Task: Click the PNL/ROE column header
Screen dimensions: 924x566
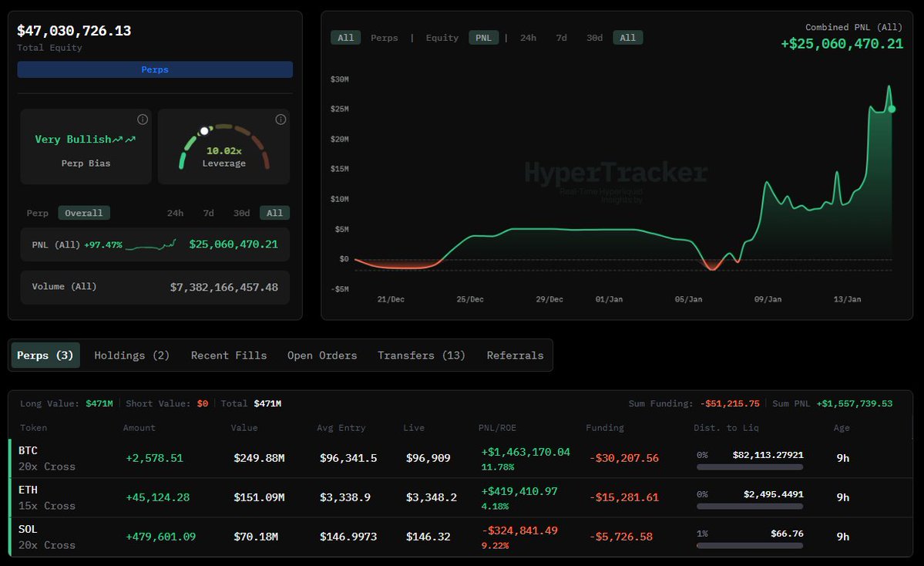Action: (499, 427)
